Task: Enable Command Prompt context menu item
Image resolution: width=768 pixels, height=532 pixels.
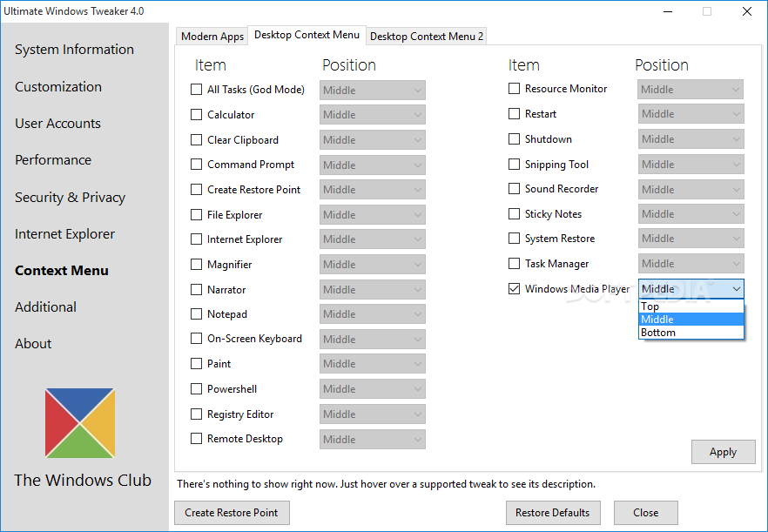Action: coord(197,165)
